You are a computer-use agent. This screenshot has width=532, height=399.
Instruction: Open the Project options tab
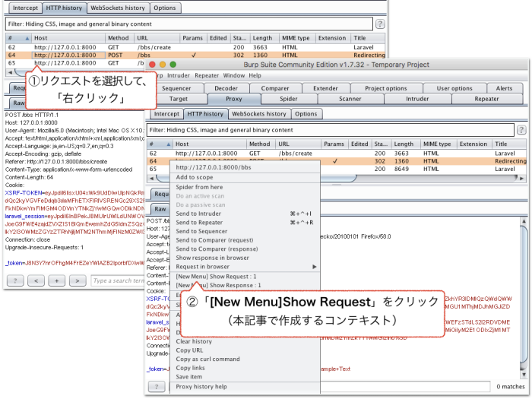(x=386, y=88)
